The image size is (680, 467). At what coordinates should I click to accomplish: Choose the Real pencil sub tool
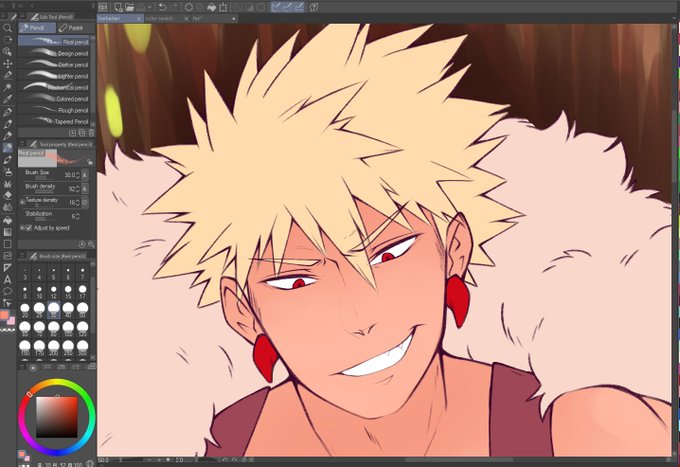coord(54,42)
